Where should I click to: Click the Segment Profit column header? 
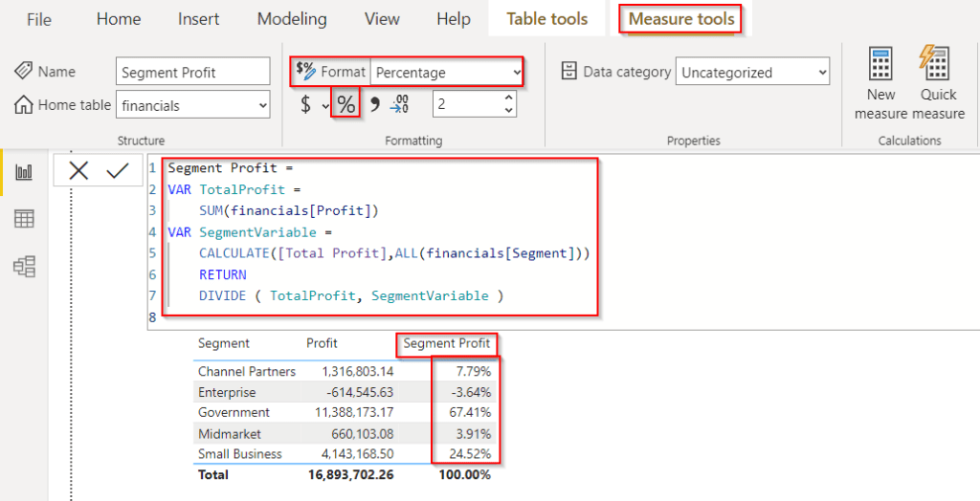click(x=446, y=343)
